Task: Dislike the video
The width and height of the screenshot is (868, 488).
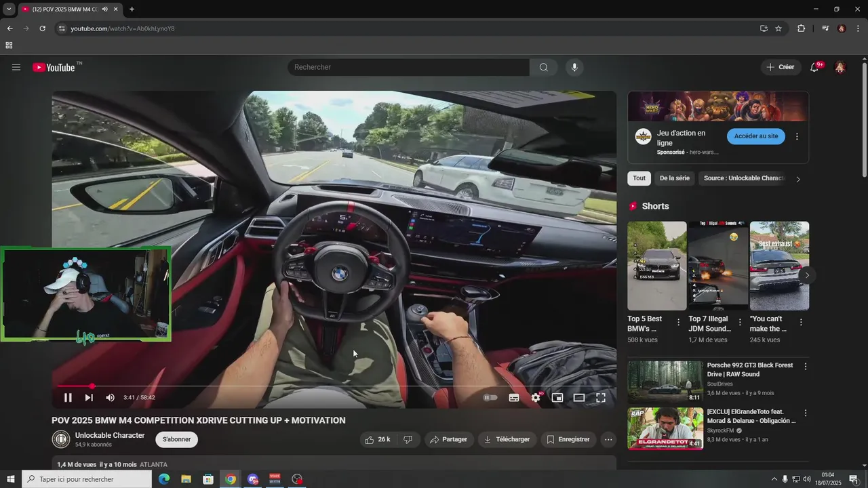Action: point(408,439)
